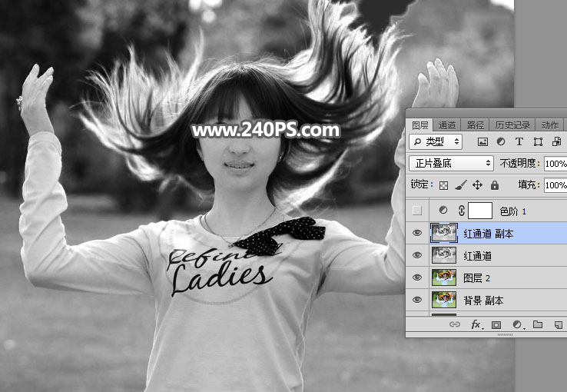Switch to the 路径 tab

(x=475, y=125)
